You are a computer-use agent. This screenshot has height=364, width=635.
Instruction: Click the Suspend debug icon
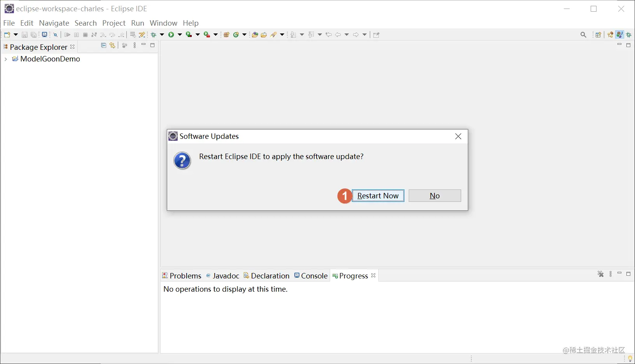pos(76,35)
